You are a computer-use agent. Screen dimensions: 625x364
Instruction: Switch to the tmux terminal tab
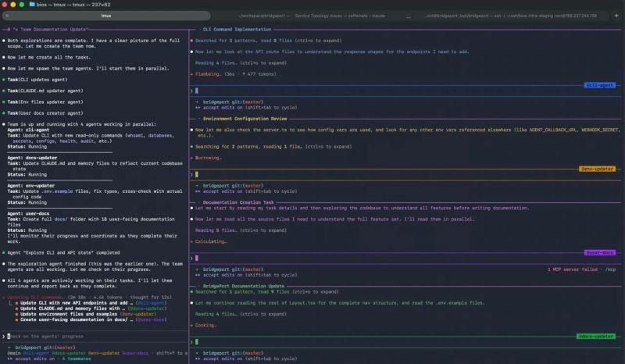pyautogui.click(x=106, y=15)
